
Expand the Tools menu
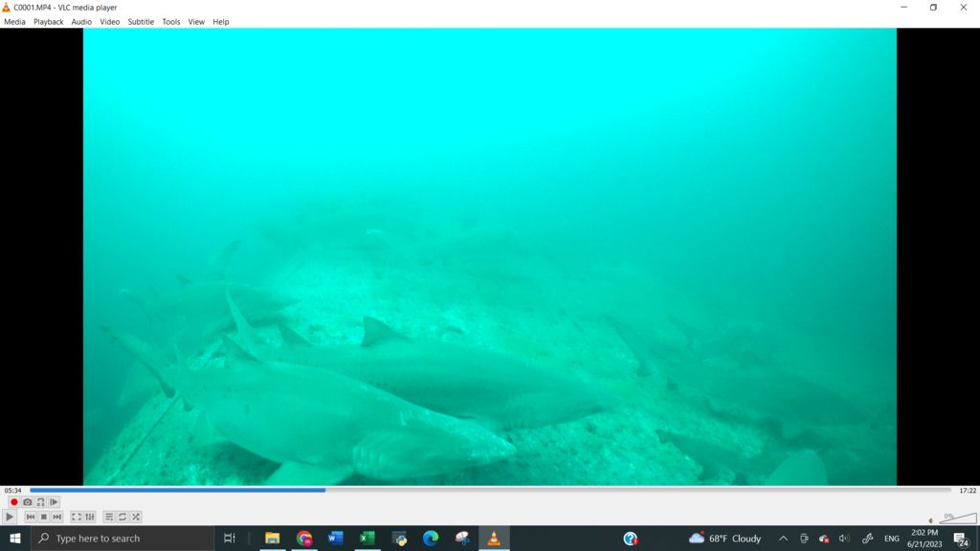(170, 21)
